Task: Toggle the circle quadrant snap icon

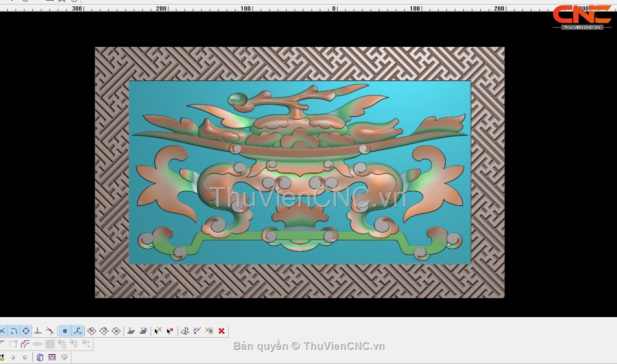Action: click(26, 331)
